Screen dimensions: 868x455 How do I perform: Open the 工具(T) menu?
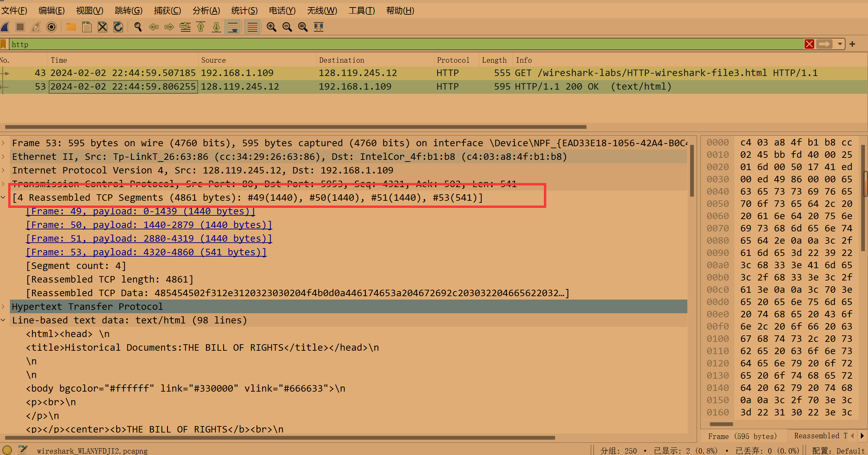click(362, 11)
